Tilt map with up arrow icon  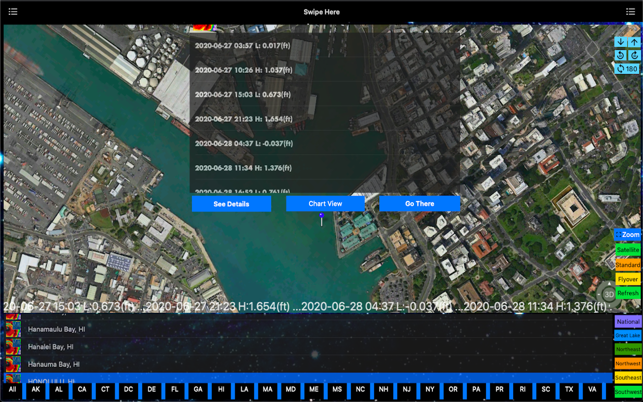click(x=634, y=41)
